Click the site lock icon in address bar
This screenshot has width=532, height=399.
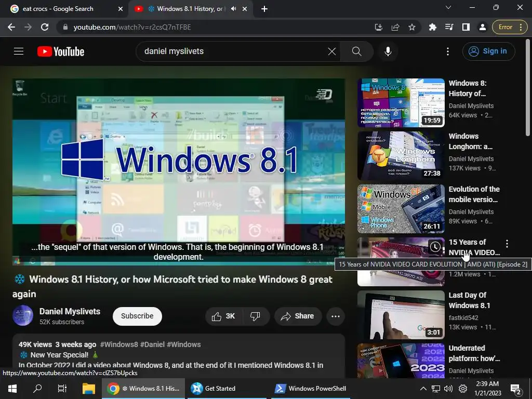[65, 27]
